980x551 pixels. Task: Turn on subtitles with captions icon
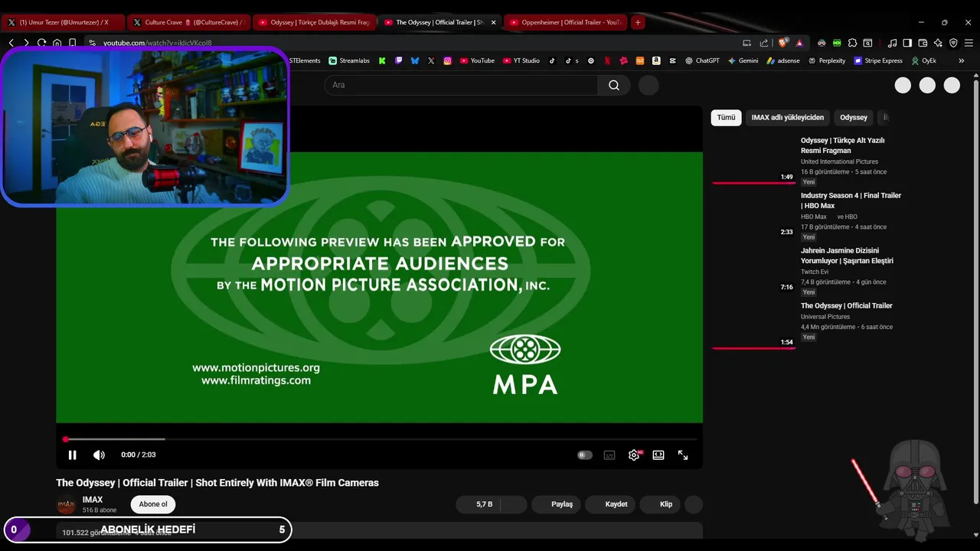(x=609, y=455)
